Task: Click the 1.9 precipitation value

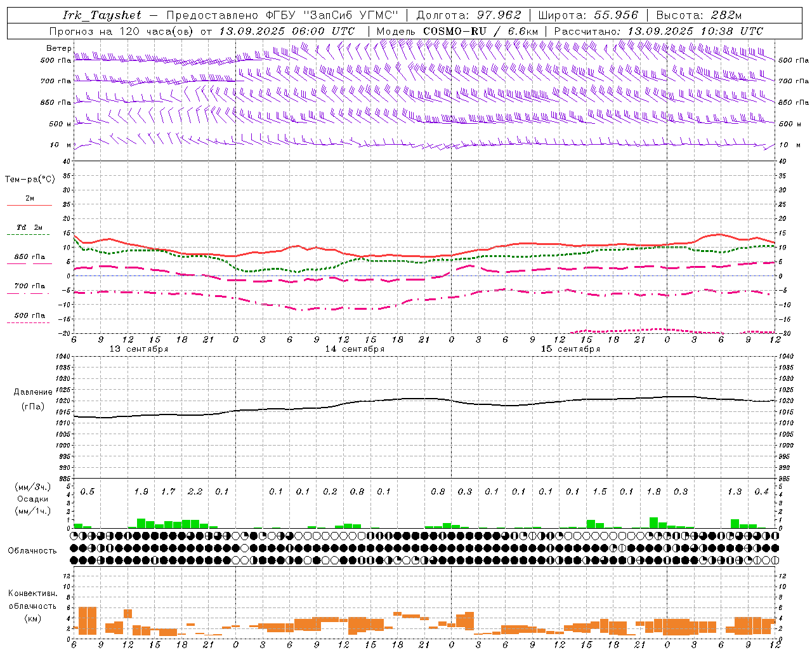Action: point(141,492)
